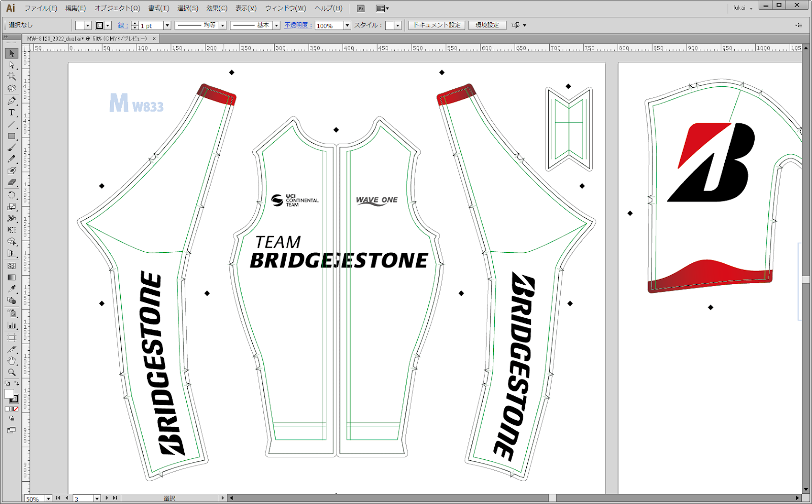The image size is (812, 504).
Task: Select the Blend tool
Action: point(12,300)
